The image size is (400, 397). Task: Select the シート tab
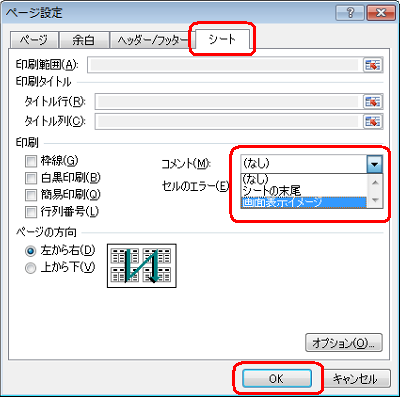tap(222, 39)
